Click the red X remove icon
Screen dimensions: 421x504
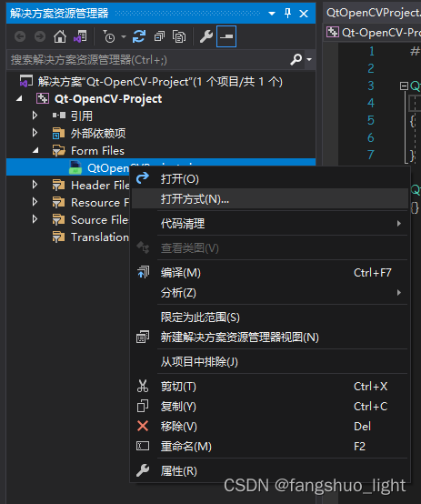(143, 426)
